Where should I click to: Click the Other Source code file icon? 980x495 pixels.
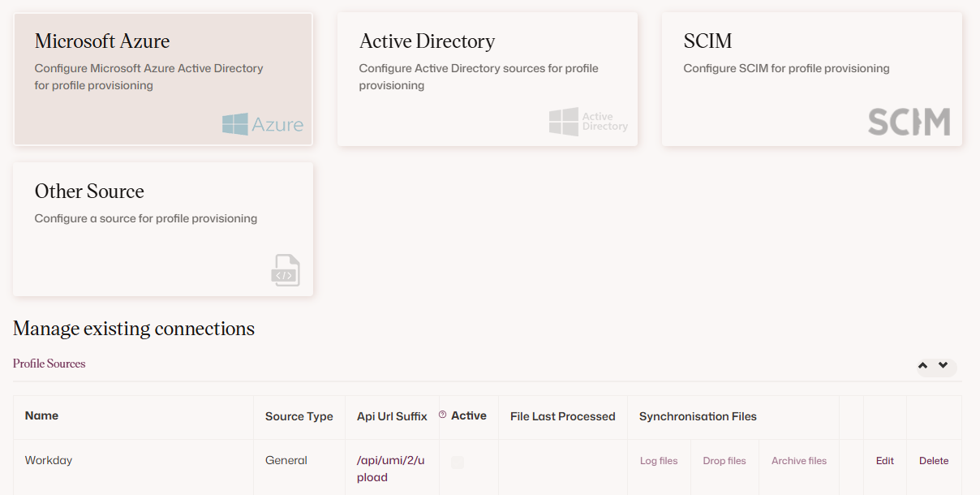click(286, 270)
